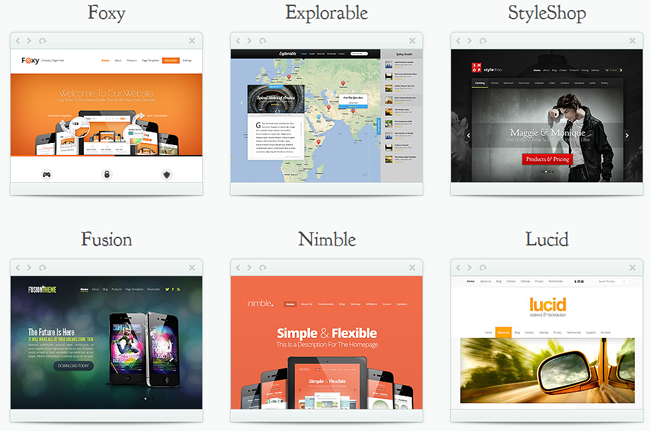Click the X icon in Foxy frame
The height and width of the screenshot is (431, 650).
(192, 41)
